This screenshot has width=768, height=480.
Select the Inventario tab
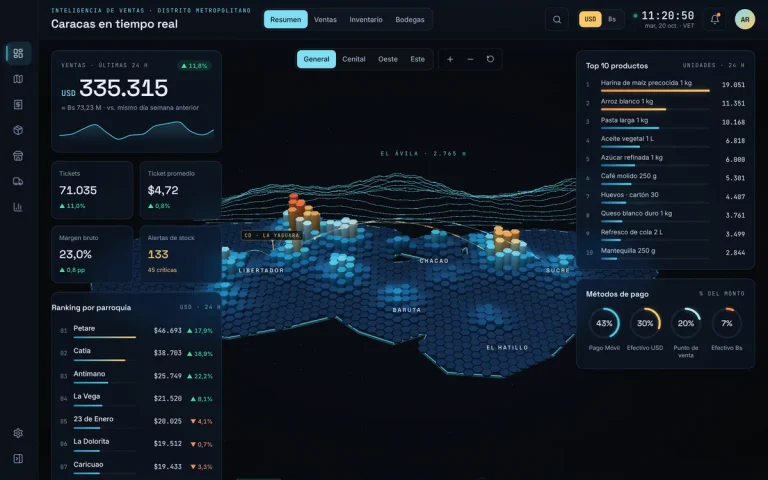pyautogui.click(x=366, y=20)
